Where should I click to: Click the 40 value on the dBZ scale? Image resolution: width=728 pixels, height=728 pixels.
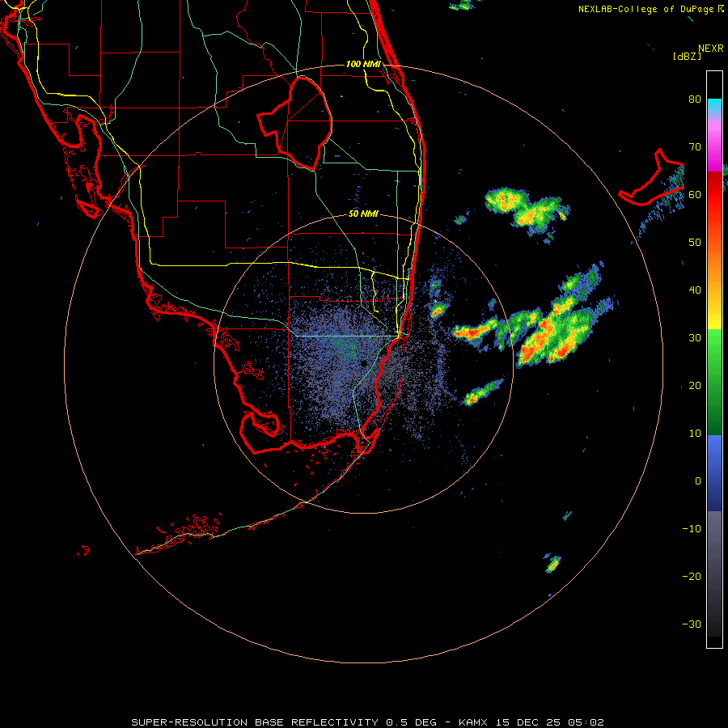(x=695, y=290)
